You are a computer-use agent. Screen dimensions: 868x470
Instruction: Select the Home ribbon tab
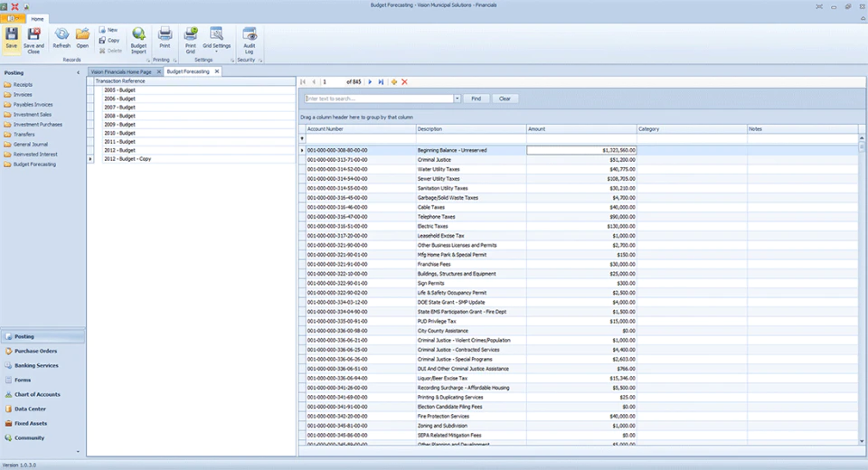tap(37, 19)
